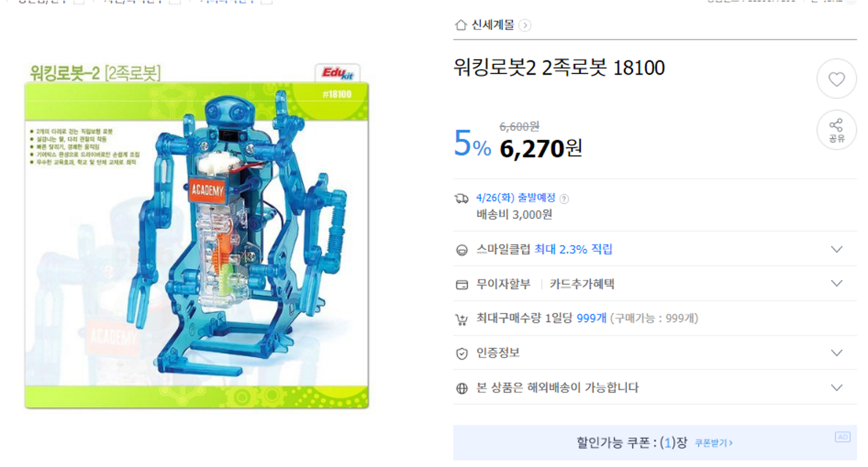Image resolution: width=868 pixels, height=467 pixels.
Task: Click the cart icon by 최대구매수량
Action: [462, 319]
